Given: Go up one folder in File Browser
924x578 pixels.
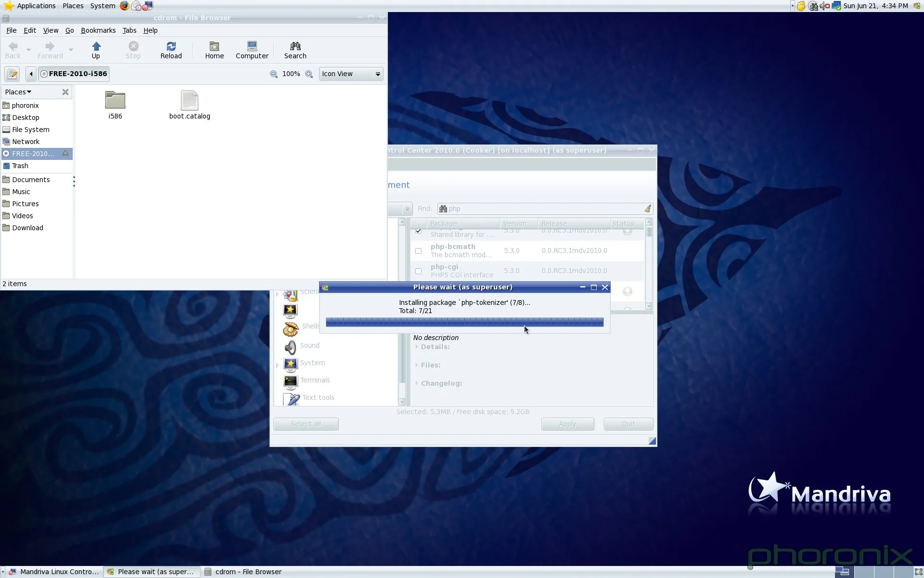Looking at the screenshot, I should coord(96,50).
